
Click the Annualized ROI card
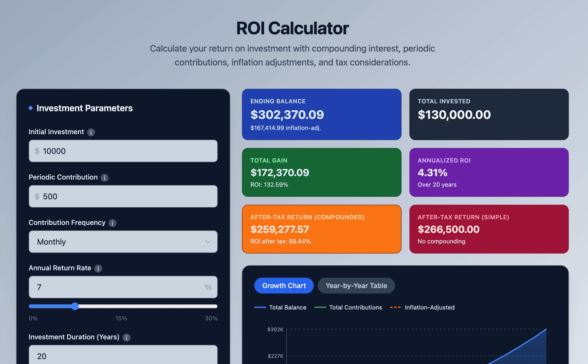click(x=489, y=172)
